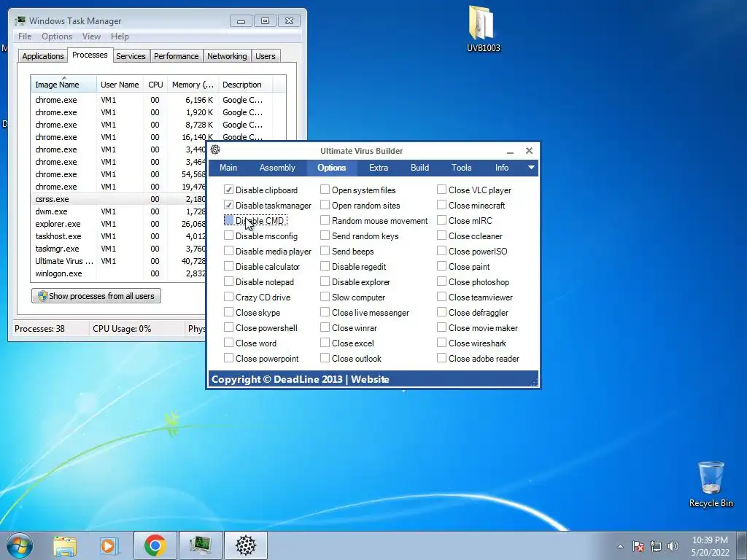This screenshot has height=560, width=747.
Task: Select the Services tab in Task Manager
Action: tap(131, 56)
